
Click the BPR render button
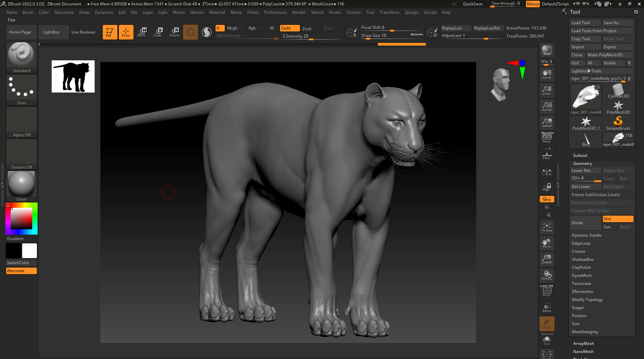(547, 51)
